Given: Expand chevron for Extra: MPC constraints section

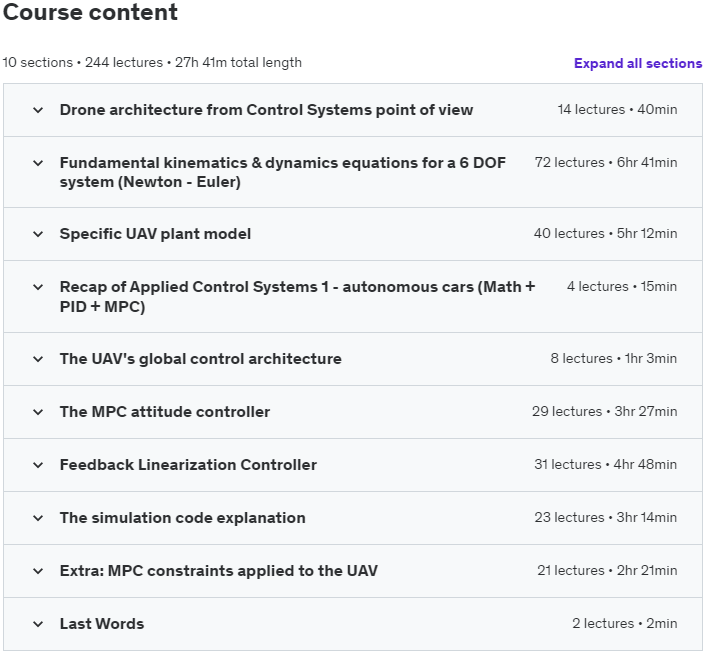Looking at the screenshot, I should click(38, 571).
